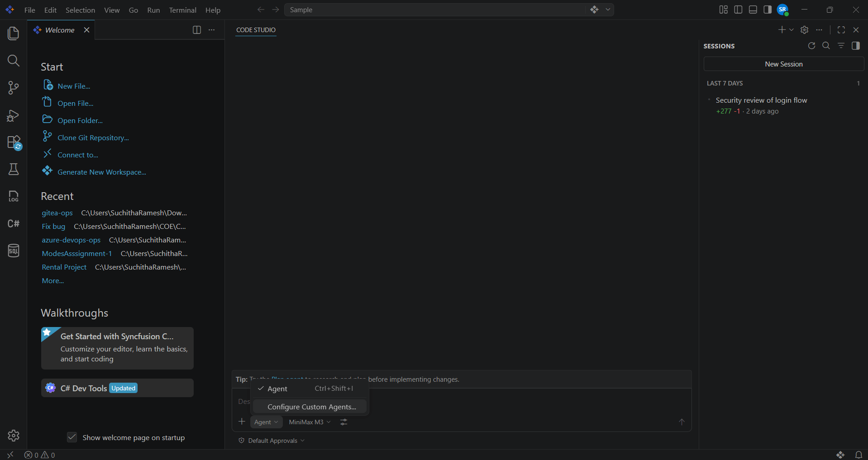Image resolution: width=868 pixels, height=460 pixels.
Task: Open the MiniMax M3 model picker
Action: [x=310, y=422]
